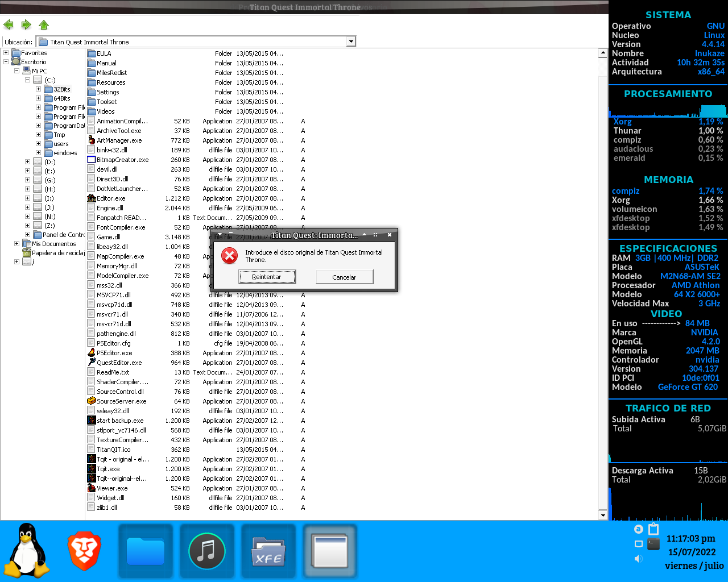Open the clipboard tray icon
The width and height of the screenshot is (728, 582).
pos(653,529)
